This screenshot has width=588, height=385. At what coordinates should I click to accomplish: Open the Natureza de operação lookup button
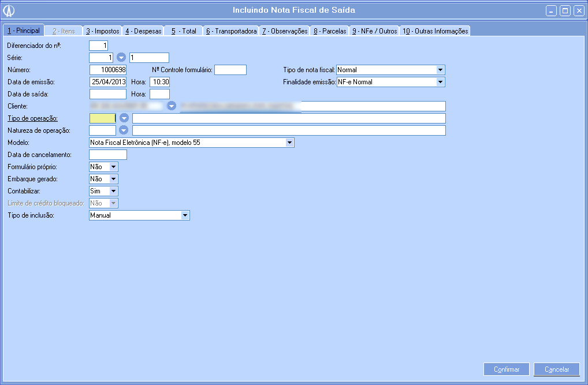click(x=124, y=130)
